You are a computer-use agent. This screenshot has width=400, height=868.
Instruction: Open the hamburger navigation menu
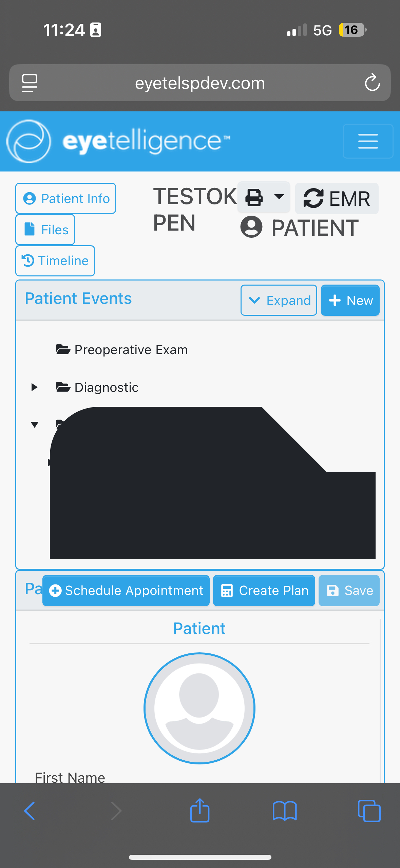[368, 141]
